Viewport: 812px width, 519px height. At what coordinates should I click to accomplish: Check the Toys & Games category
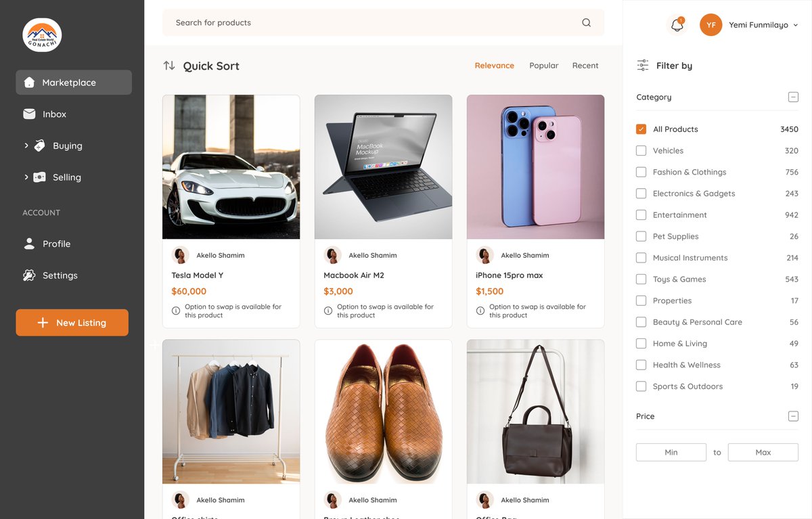641,279
